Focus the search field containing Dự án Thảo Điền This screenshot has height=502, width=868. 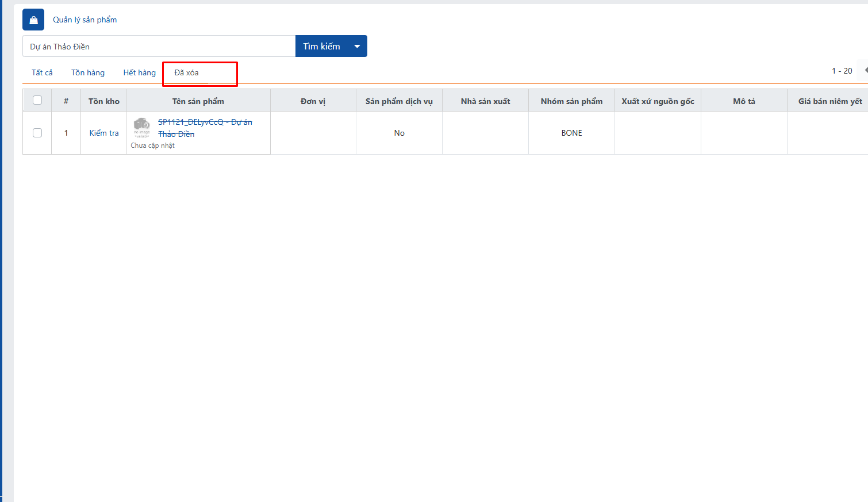tap(159, 47)
